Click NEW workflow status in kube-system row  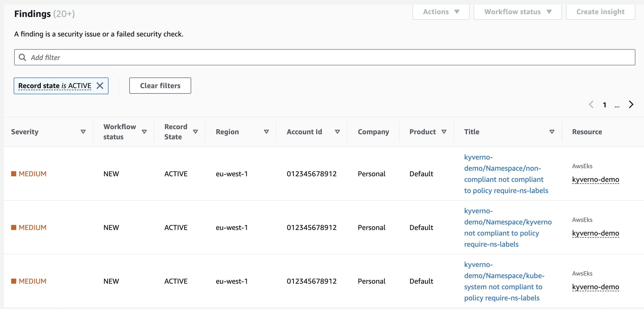(x=111, y=281)
